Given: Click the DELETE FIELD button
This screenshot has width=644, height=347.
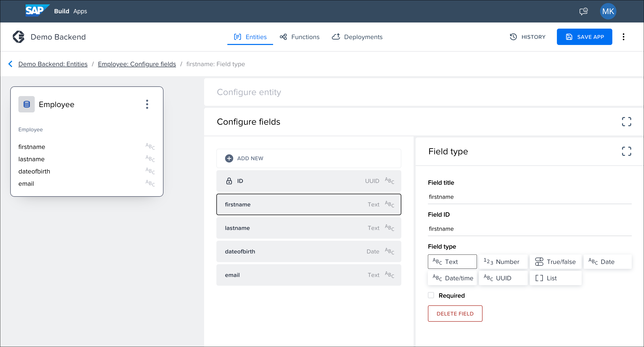Looking at the screenshot, I should click(x=455, y=314).
